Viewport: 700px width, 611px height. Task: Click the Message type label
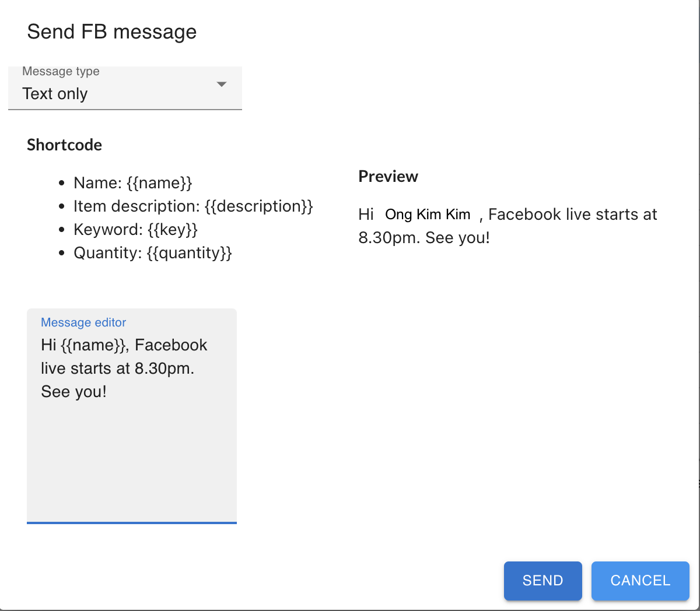[61, 71]
